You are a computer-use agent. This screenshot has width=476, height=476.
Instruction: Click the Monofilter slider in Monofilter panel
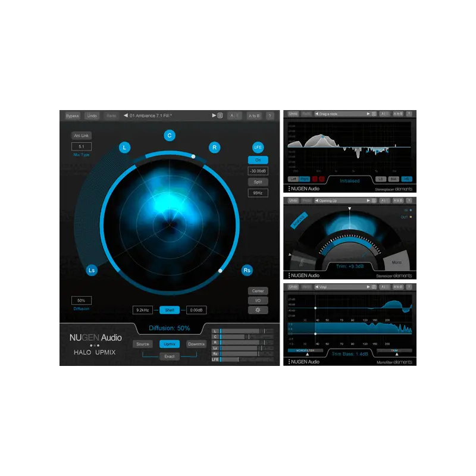305,350
